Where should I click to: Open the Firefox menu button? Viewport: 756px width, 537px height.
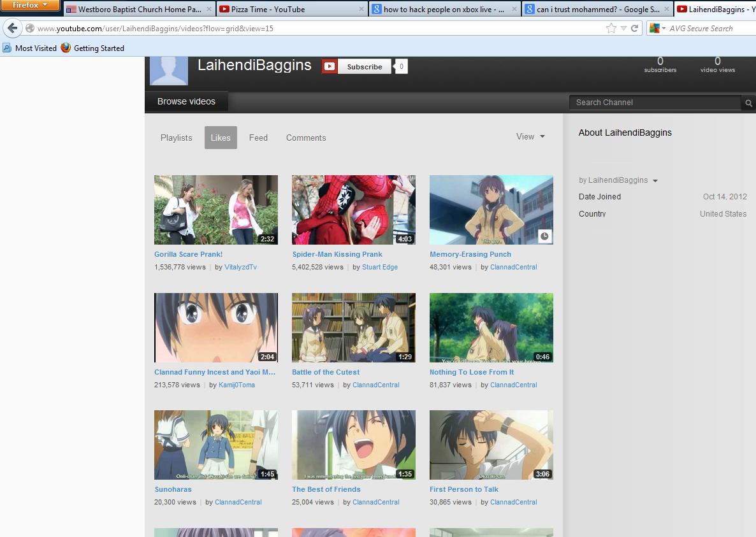tap(30, 5)
